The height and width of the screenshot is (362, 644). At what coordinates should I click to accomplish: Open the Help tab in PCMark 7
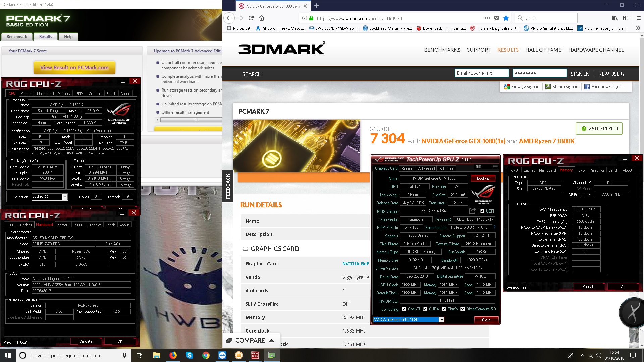(68, 37)
